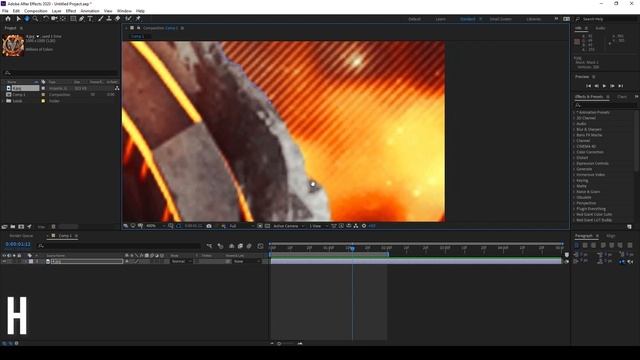
Task: Select the Rectangle shape tool
Action: click(x=73, y=19)
